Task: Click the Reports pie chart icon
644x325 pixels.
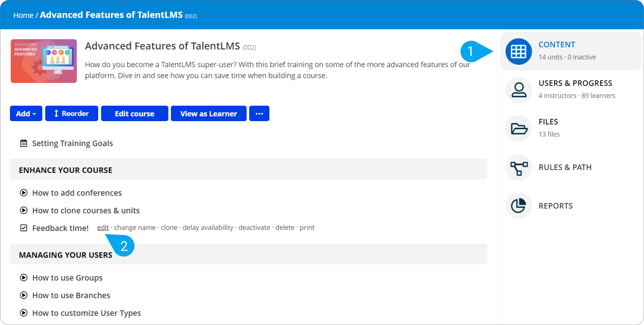Action: click(518, 206)
